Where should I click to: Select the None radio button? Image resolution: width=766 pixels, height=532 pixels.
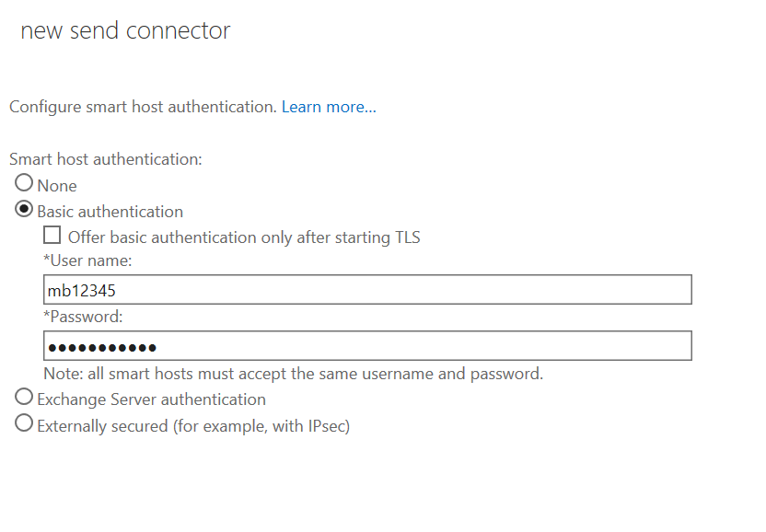tap(24, 183)
